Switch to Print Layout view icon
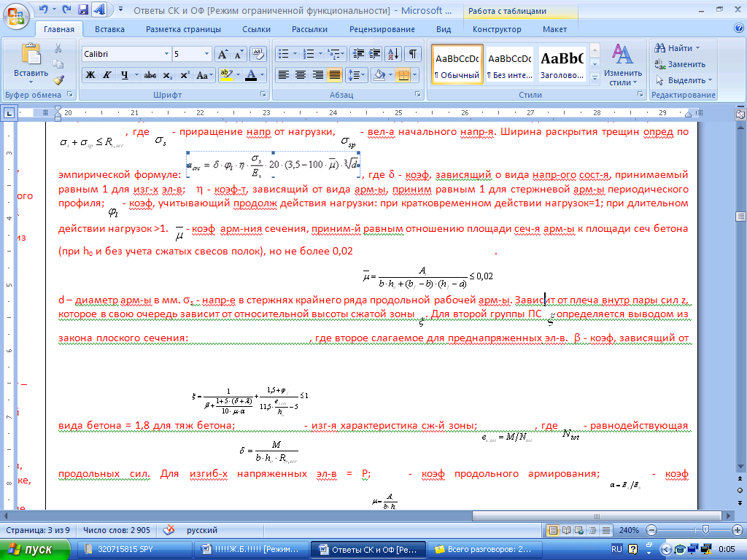The height and width of the screenshot is (560, 747). (x=553, y=530)
